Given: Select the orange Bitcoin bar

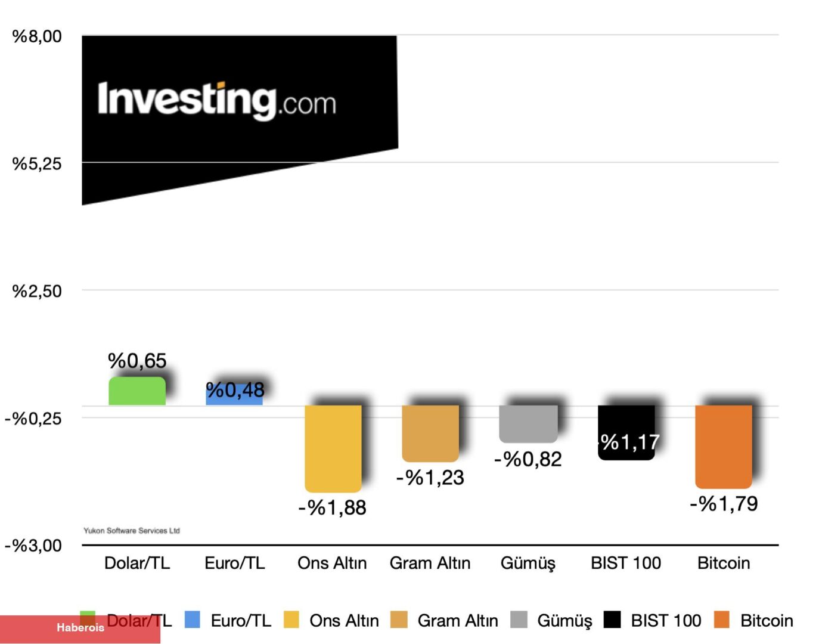Looking at the screenshot, I should 724,446.
